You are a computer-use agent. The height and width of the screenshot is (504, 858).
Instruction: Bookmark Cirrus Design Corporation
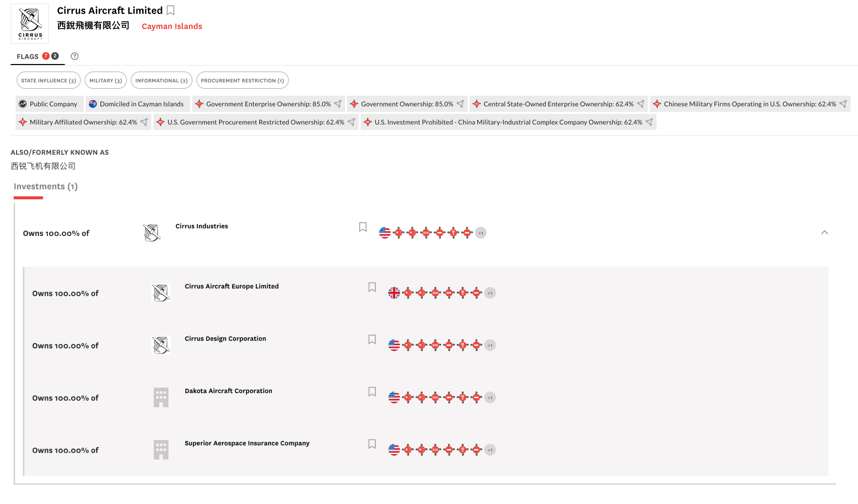[x=372, y=340]
